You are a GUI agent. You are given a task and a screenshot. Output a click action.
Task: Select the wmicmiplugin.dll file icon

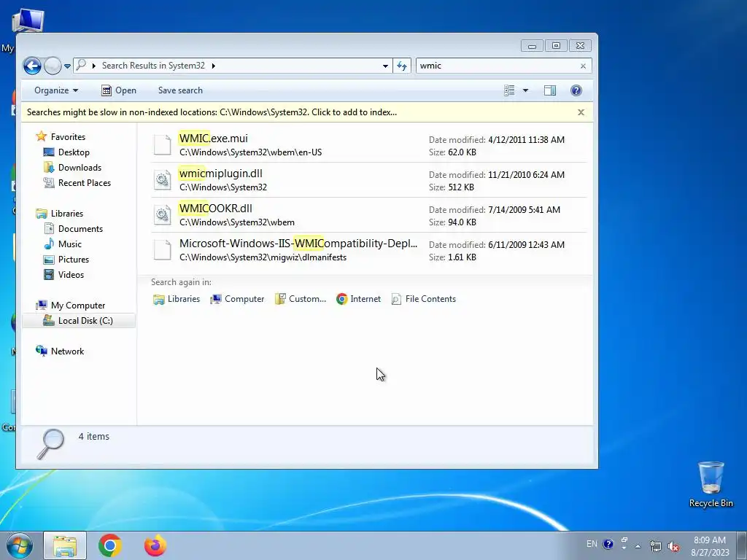[x=162, y=180]
